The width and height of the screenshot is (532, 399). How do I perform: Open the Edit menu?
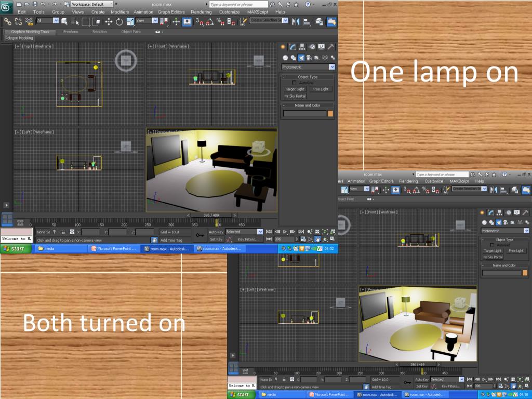pyautogui.click(x=22, y=12)
